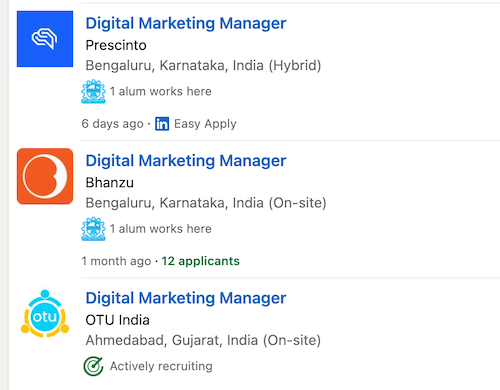Viewport: 500px width, 390px height.
Task: Open OTU India Digital Marketing Manager job
Action: point(186,298)
